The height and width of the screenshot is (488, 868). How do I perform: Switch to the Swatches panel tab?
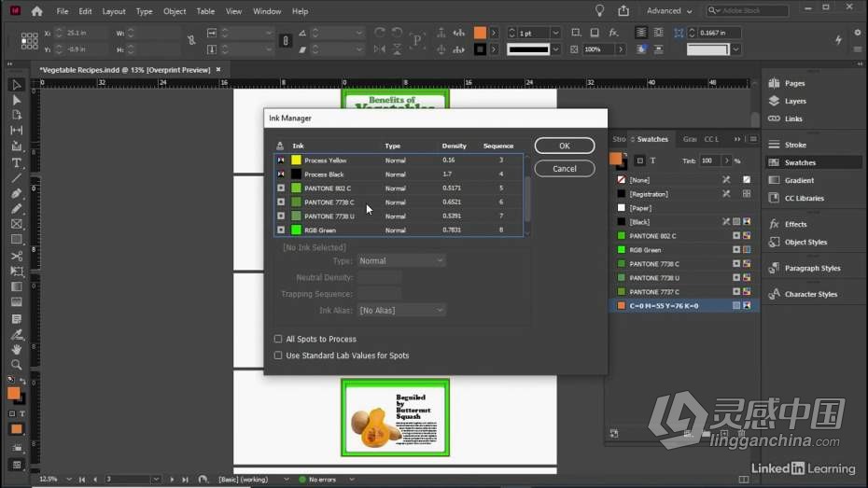652,139
